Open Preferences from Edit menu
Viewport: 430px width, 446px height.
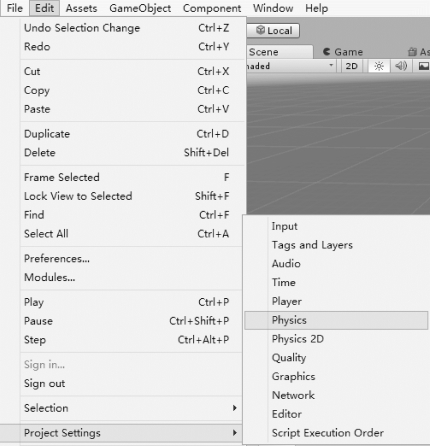click(57, 259)
